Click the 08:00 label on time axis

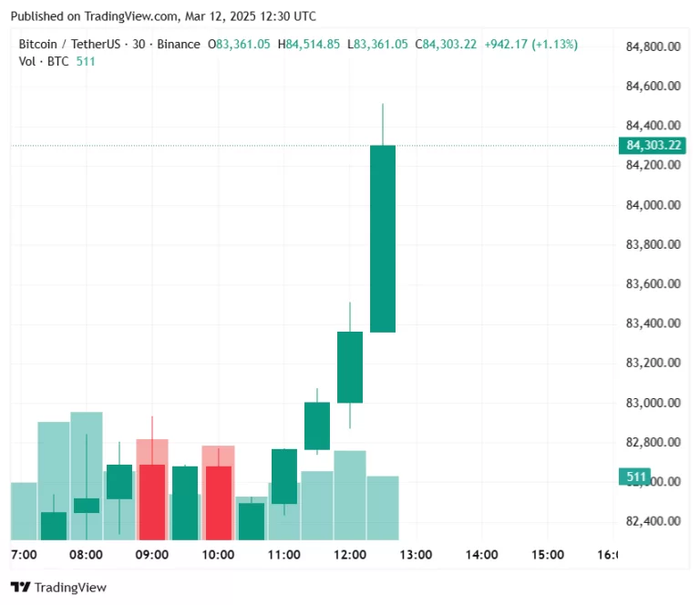[86, 555]
